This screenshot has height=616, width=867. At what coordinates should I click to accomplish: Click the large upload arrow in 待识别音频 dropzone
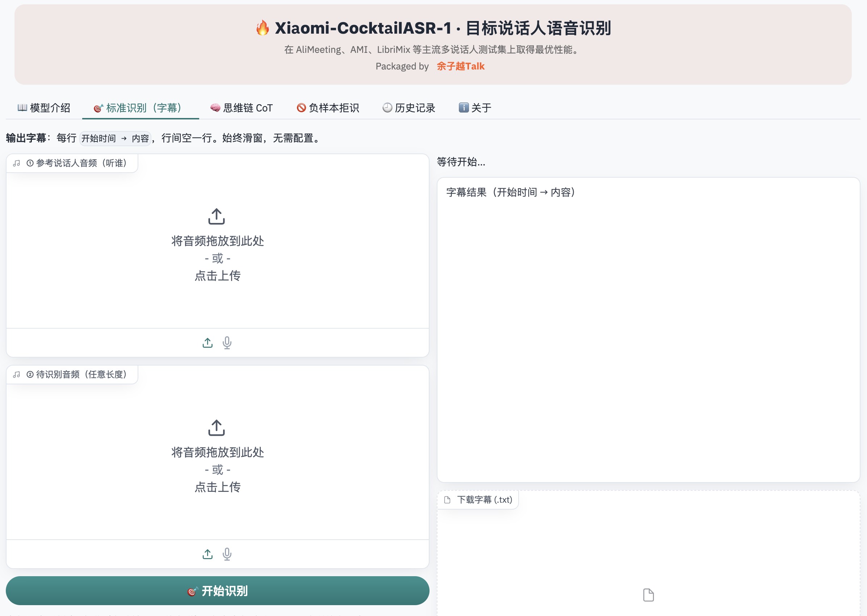pyautogui.click(x=216, y=427)
